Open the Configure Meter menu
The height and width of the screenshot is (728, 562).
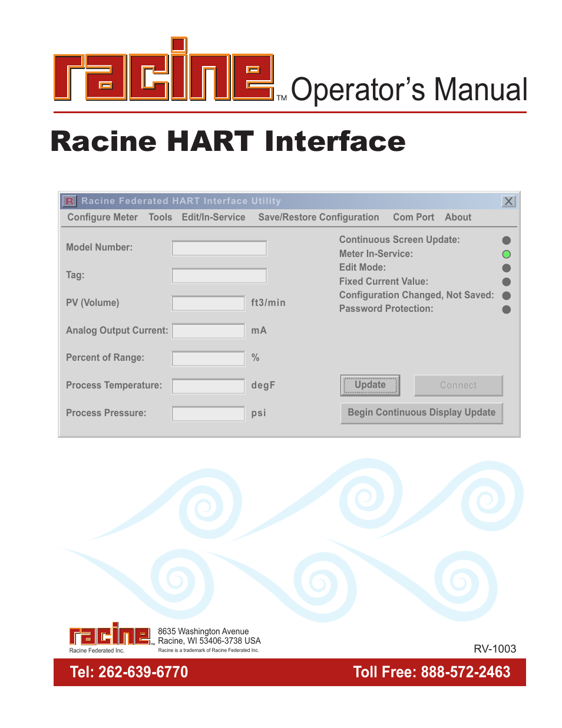[x=103, y=218]
